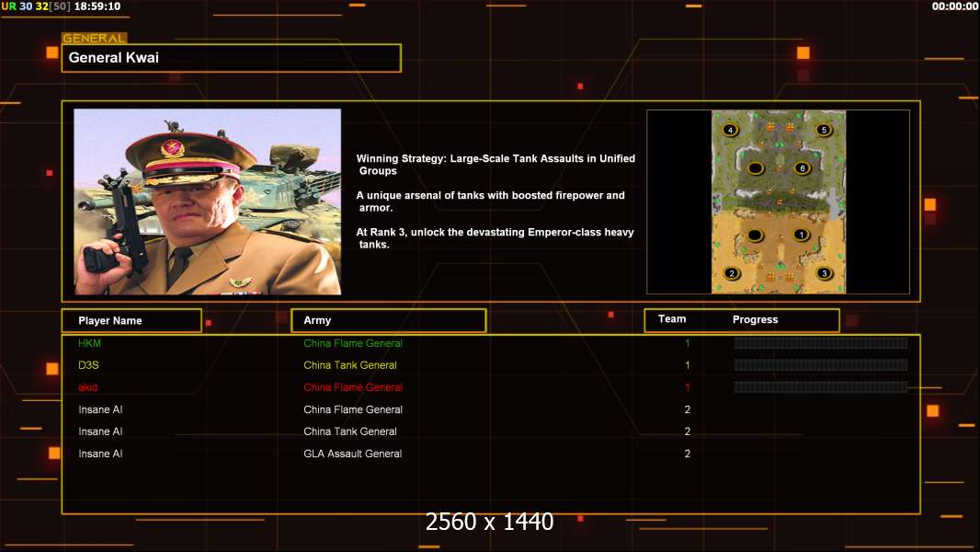The image size is (980, 552).
Task: Select start position 5 on the minimap
Action: pyautogui.click(x=824, y=130)
